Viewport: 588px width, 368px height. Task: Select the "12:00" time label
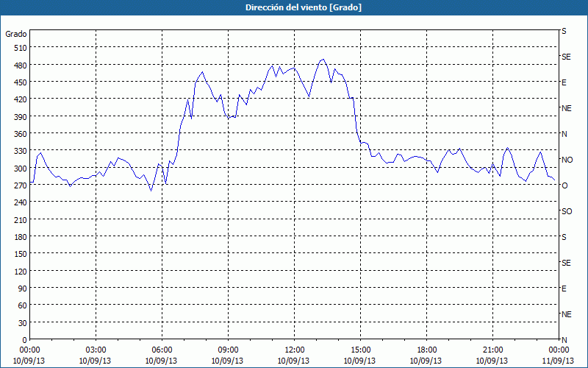coord(295,350)
